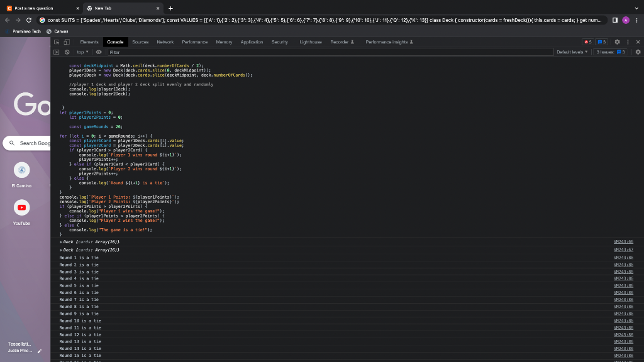Image resolution: width=644 pixels, height=362 pixels.
Task: Open the YouTube shortcut tile
Action: [21, 212]
